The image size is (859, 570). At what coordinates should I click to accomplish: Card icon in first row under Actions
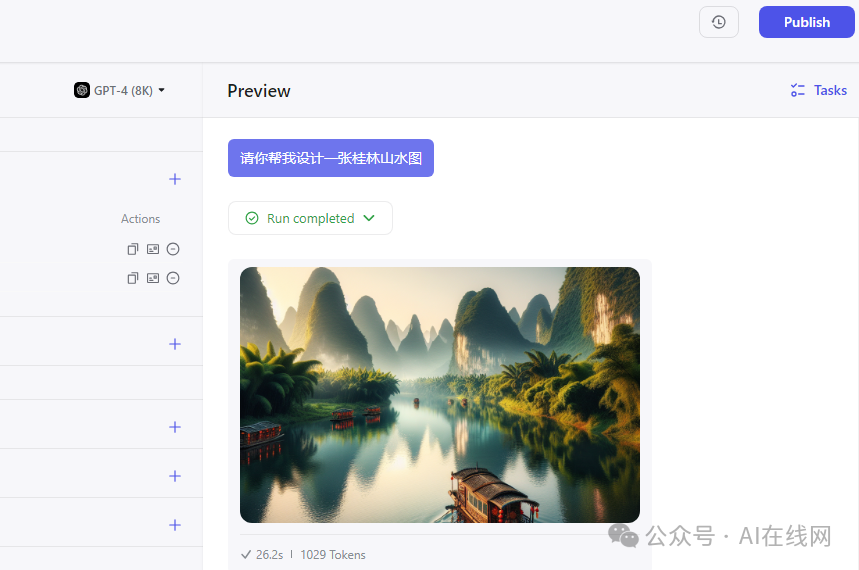click(153, 249)
